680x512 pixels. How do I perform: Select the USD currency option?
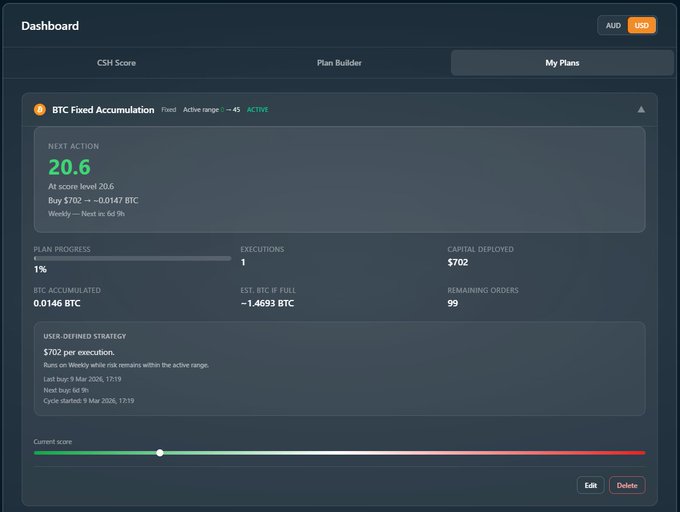click(x=642, y=26)
